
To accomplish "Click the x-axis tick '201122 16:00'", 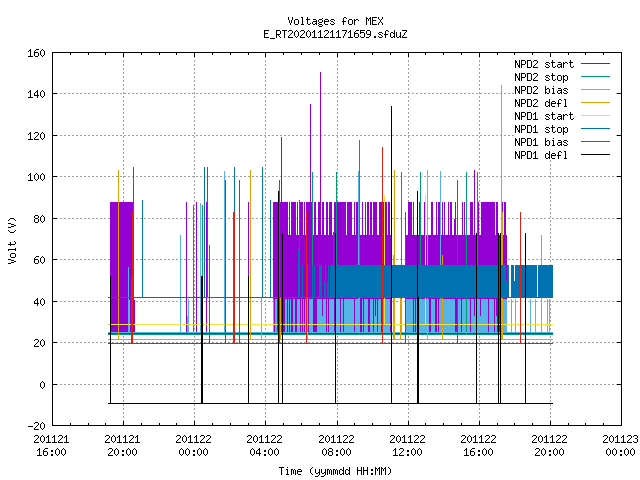I will (478, 446).
